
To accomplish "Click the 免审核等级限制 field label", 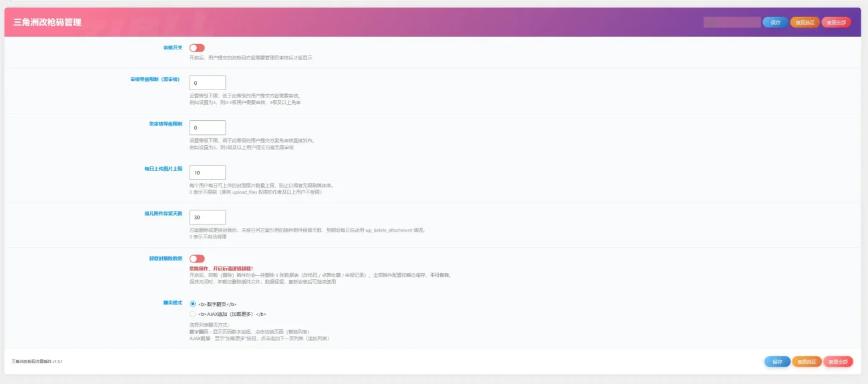I will 166,124.
